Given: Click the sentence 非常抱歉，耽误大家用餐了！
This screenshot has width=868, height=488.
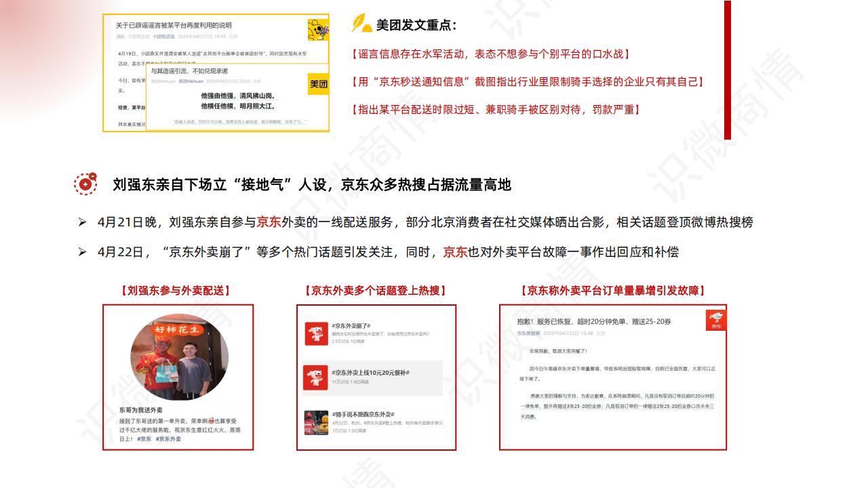Looking at the screenshot, I should tap(558, 351).
